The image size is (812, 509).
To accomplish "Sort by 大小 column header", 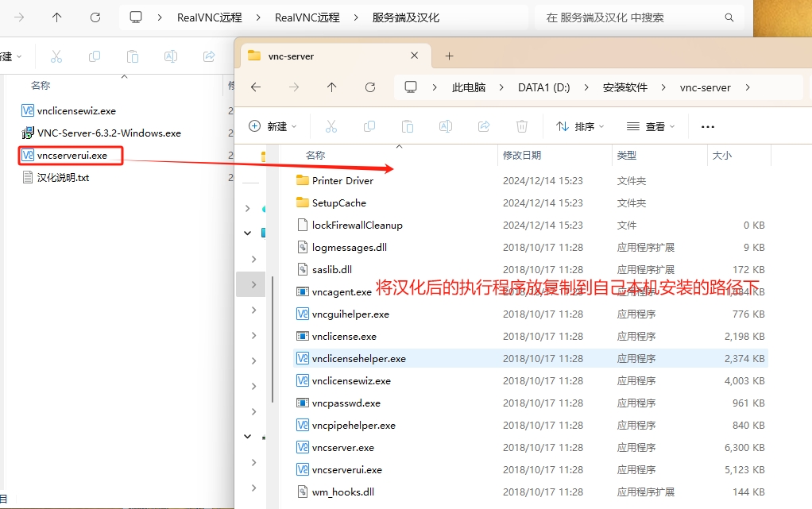I will (x=722, y=156).
